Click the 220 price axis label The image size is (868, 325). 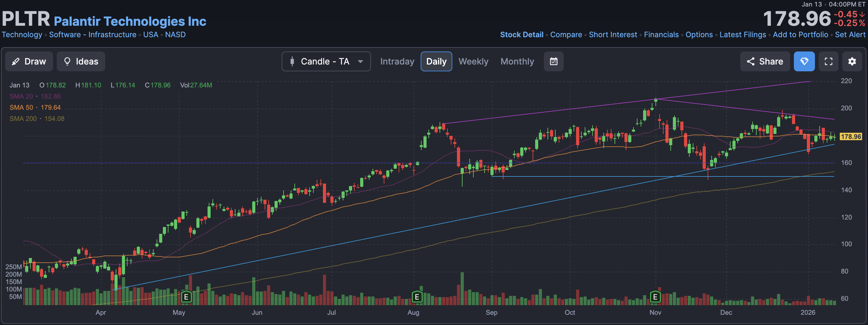coord(846,81)
